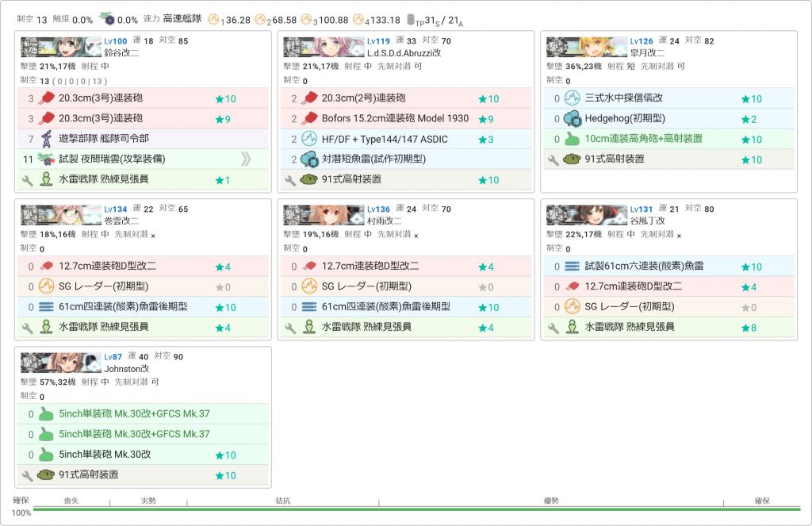
Task: Click green gun icon of Johnston's 5inch単装砲 Mk.30改
Action: tap(47, 455)
